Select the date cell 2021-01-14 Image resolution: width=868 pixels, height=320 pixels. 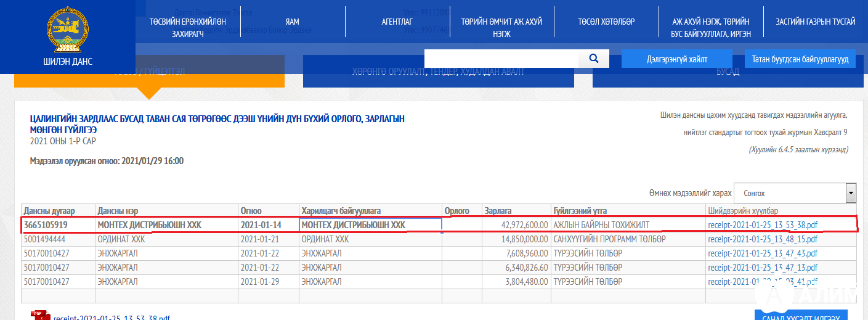(x=269, y=225)
